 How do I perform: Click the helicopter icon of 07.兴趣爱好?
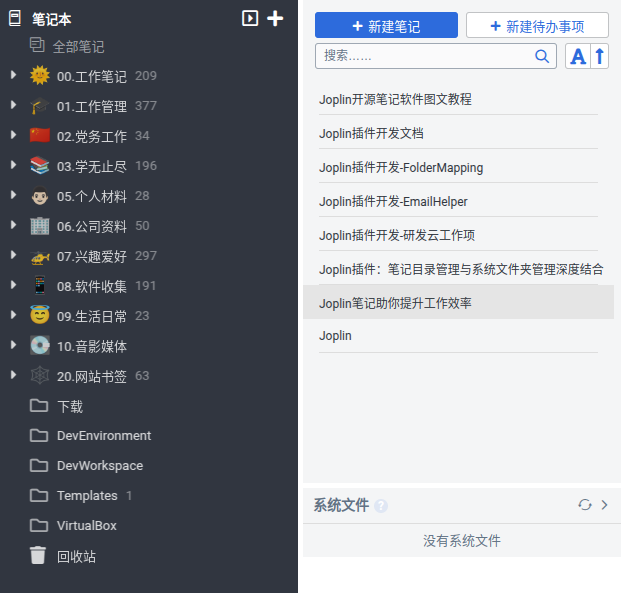click(x=40, y=257)
